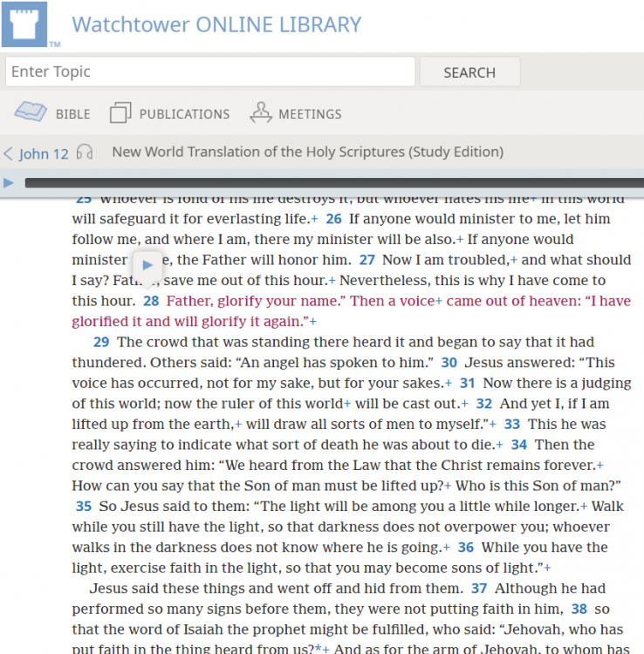Focus the Enter Topic search field
Image resolution: width=644 pixels, height=654 pixels.
click(210, 72)
